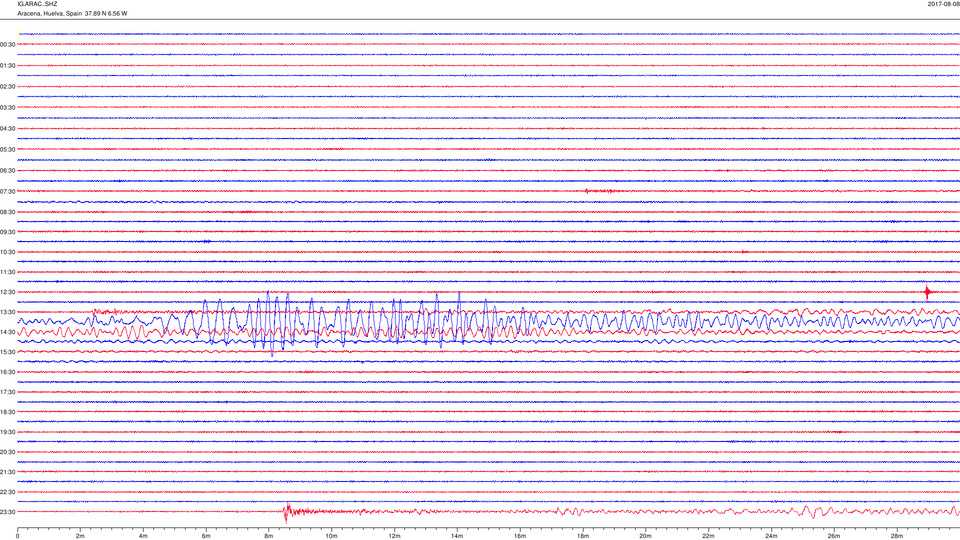Select the 28m axis tick label
The width and height of the screenshot is (960, 540).
[897, 536]
